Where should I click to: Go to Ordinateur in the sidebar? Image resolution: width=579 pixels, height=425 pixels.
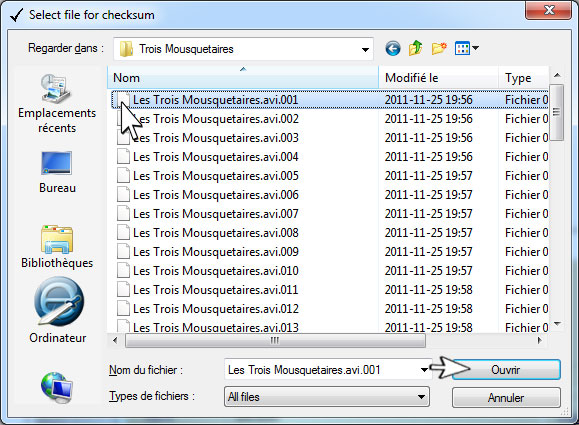coord(58,311)
